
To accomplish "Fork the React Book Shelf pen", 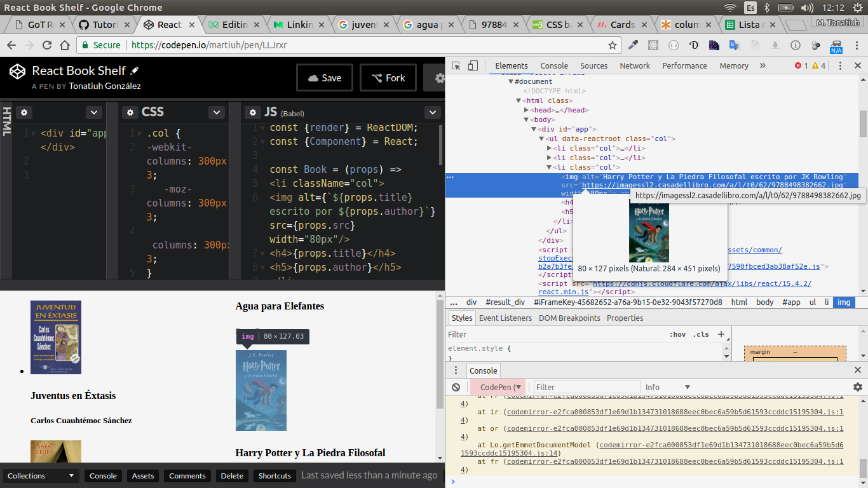I will tap(388, 78).
